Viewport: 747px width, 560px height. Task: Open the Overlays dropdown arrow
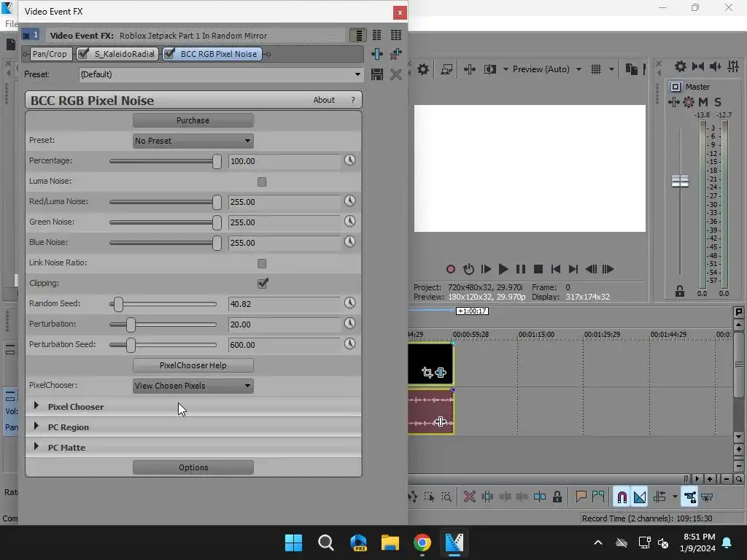coord(612,69)
